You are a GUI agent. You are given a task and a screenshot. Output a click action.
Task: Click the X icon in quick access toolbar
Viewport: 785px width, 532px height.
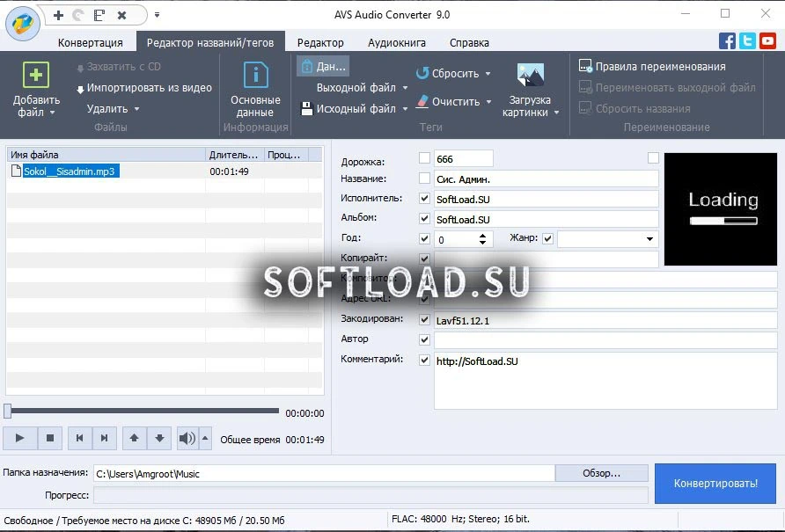tap(121, 16)
